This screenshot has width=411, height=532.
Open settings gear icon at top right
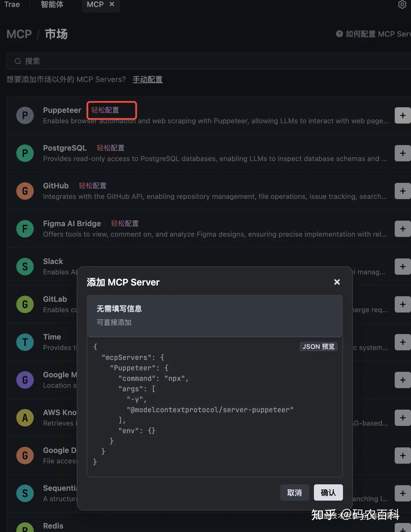click(x=402, y=5)
